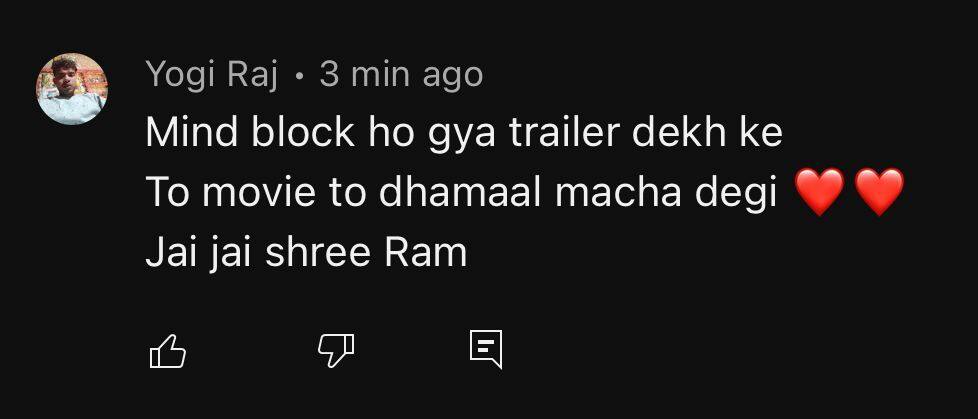Click the words 'dekh ke' ending line one
The image size is (978, 419).
click(710, 133)
